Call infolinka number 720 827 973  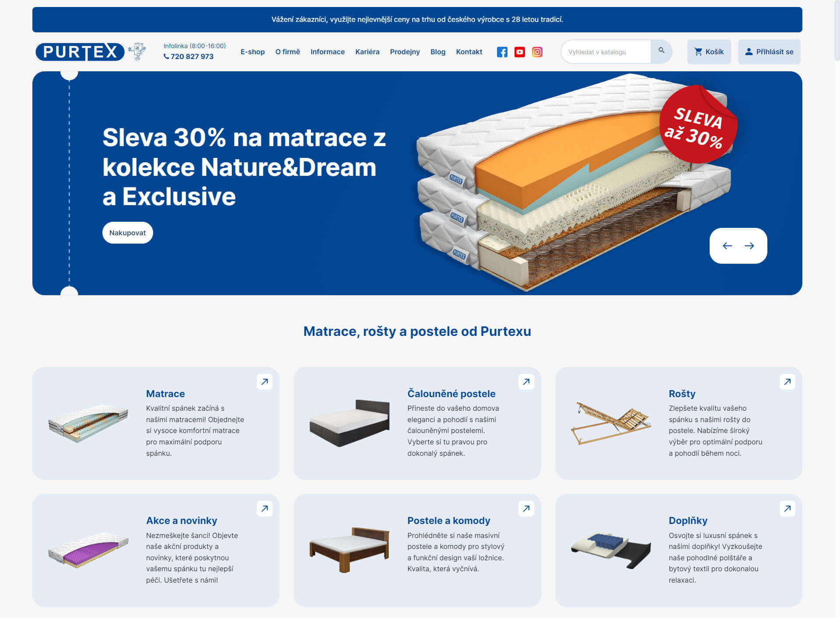[189, 56]
